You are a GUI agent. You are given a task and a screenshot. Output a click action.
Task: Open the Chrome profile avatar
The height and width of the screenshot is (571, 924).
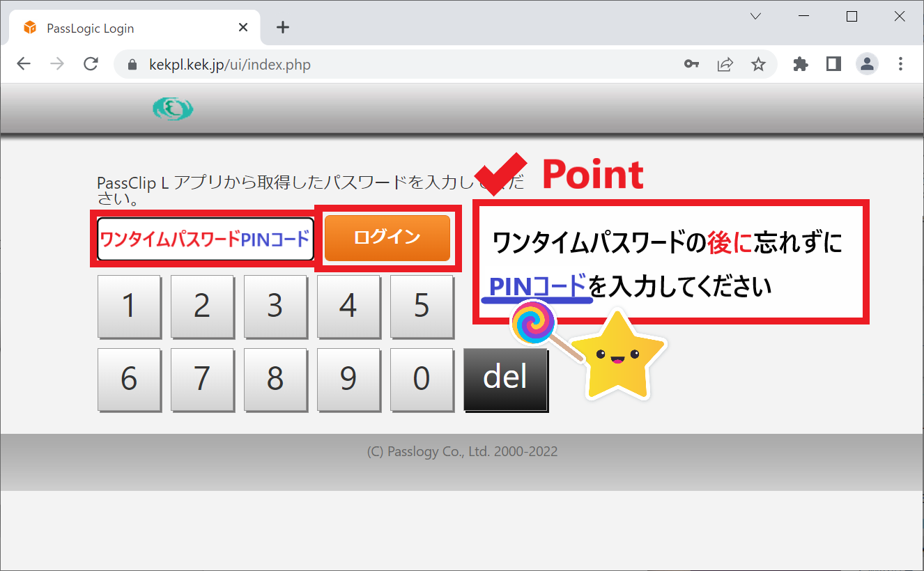click(x=867, y=65)
